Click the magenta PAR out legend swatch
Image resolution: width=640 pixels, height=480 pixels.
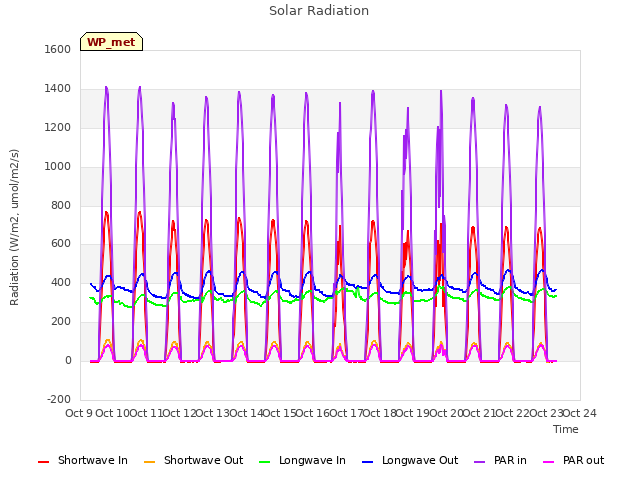(549, 462)
